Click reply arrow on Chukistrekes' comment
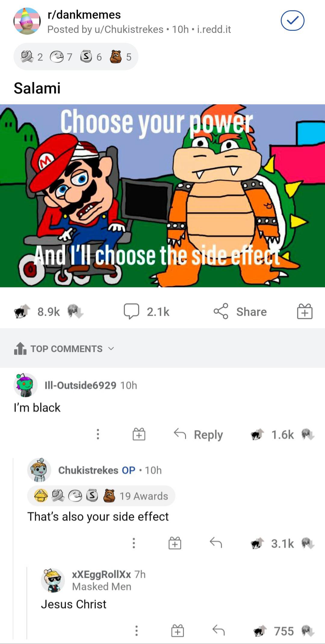Screen dimensions: 325x644 tap(216, 543)
